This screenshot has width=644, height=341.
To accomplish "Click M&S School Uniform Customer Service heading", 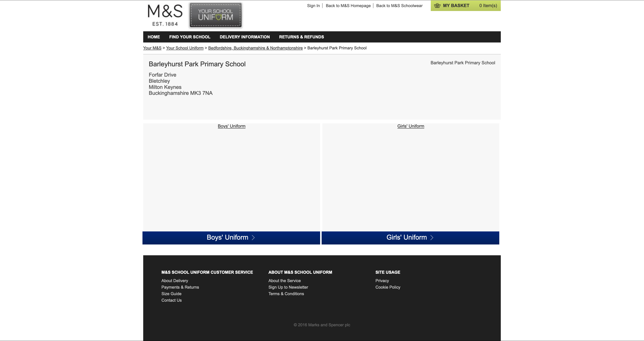I will coord(207,272).
